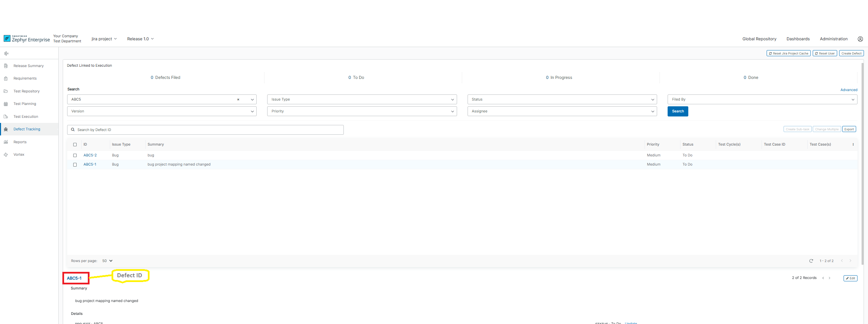Open the table column options menu
The image size is (868, 324).
pos(853,145)
